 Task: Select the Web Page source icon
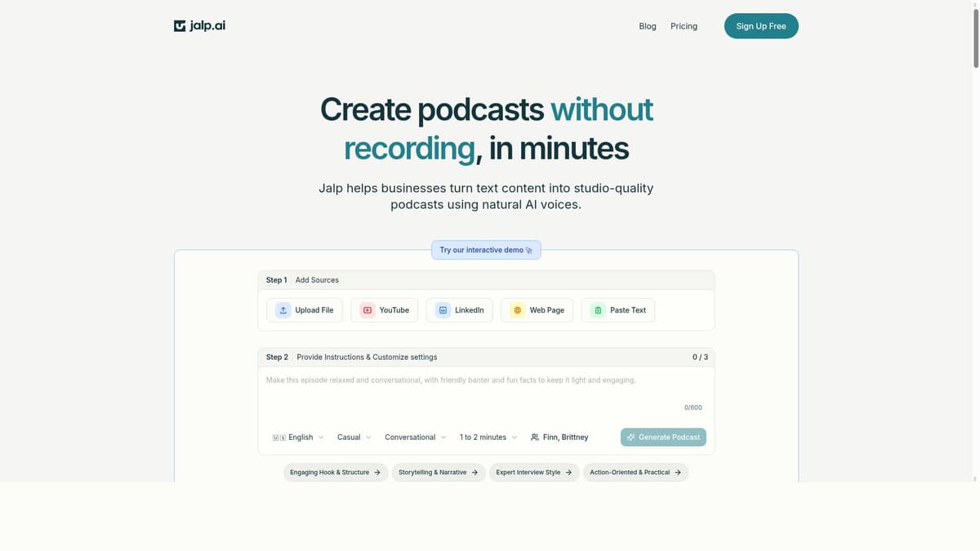[517, 309]
